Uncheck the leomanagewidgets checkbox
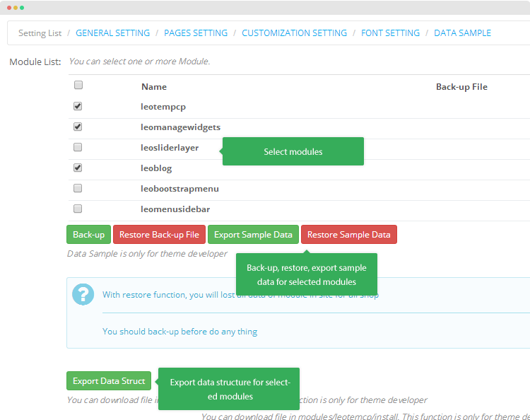This screenshot has height=420, width=530. [x=78, y=127]
